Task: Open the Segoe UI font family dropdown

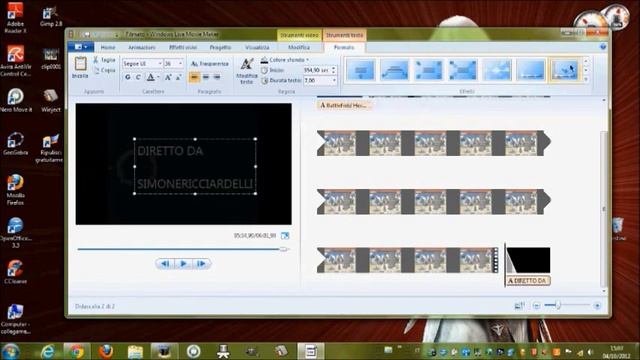Action: pos(160,64)
